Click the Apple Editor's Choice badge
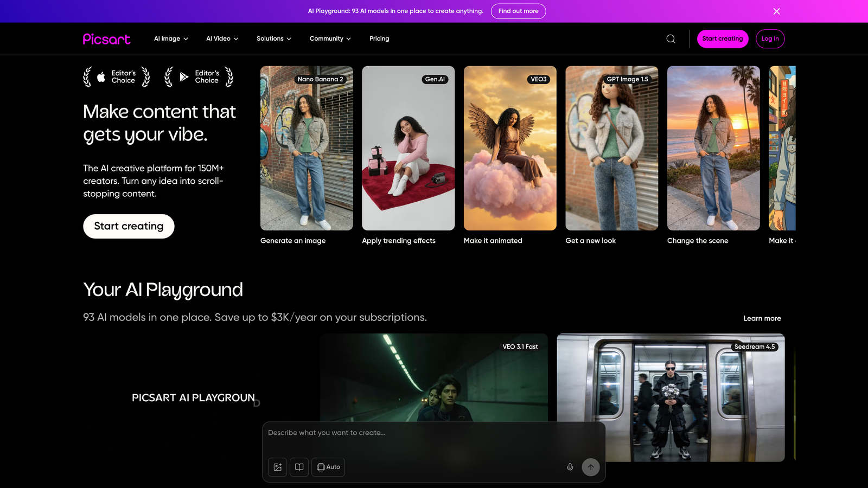Screen dimensions: 868x488 pos(117,77)
